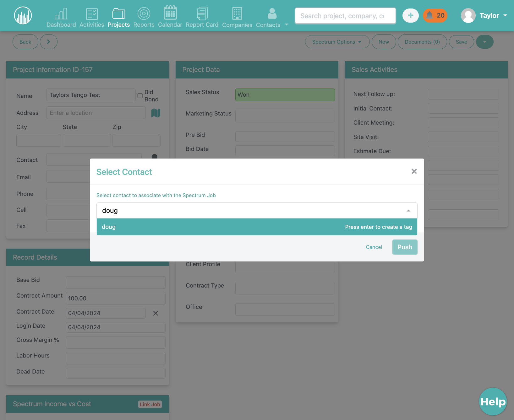Click the Link Job badge
This screenshot has width=514, height=420.
(x=150, y=404)
